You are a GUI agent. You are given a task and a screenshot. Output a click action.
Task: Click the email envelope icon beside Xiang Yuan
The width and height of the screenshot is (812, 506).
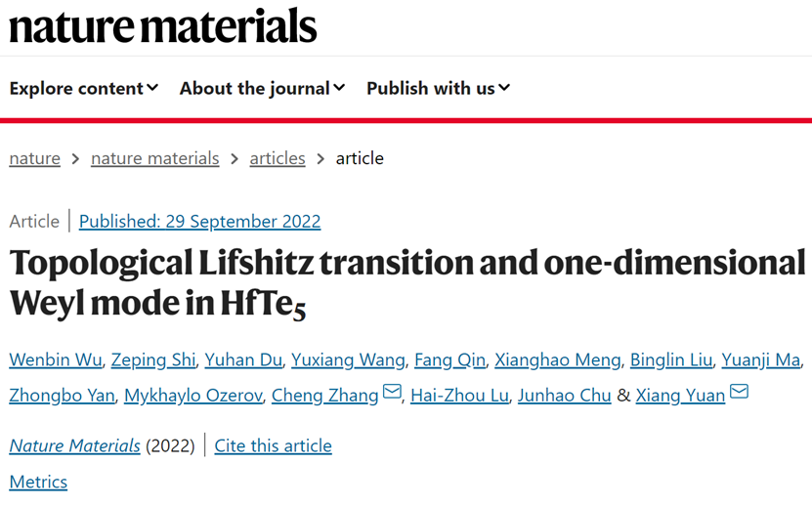click(x=739, y=394)
